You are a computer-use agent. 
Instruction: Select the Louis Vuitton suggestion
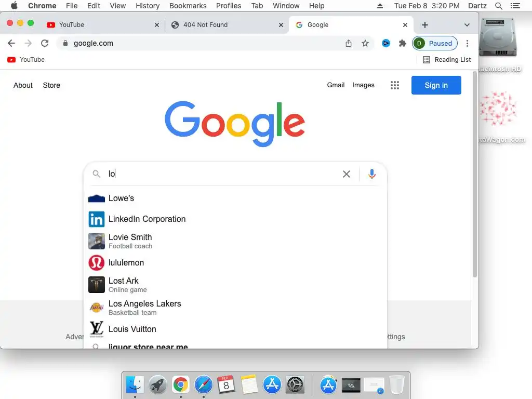point(235,329)
